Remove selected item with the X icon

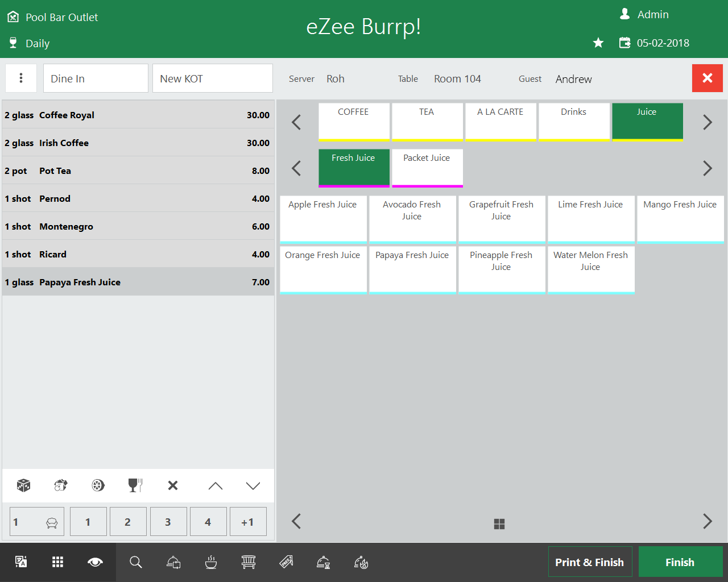point(173,485)
